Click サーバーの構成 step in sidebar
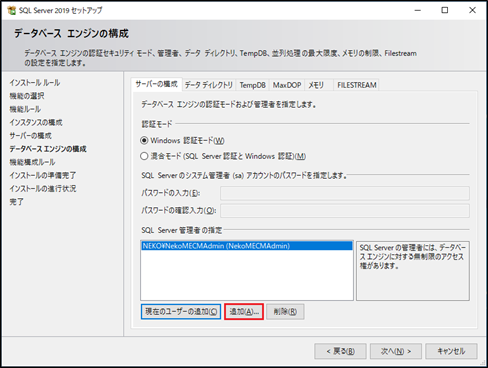 click(x=30, y=136)
